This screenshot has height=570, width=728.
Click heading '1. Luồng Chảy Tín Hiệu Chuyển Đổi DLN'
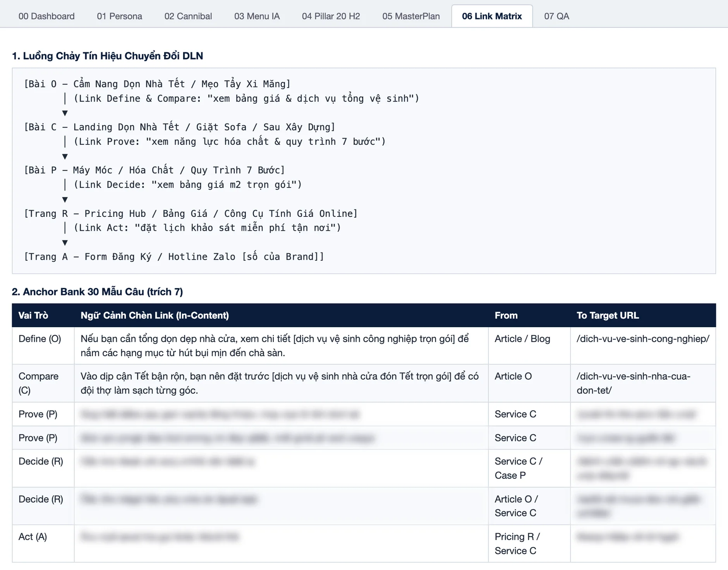click(x=107, y=56)
